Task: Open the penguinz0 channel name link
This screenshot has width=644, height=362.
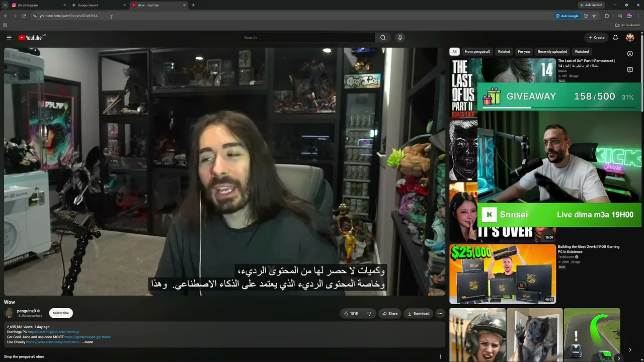Action: (27, 311)
